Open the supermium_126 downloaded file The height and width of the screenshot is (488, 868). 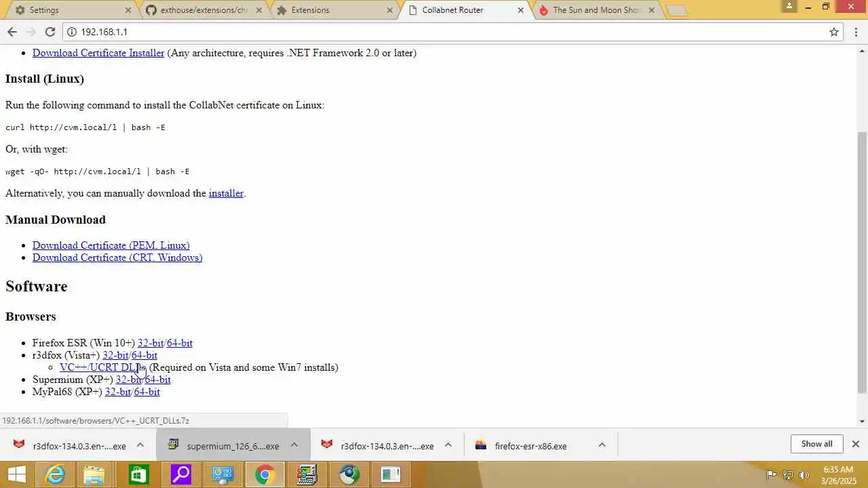tap(225, 445)
